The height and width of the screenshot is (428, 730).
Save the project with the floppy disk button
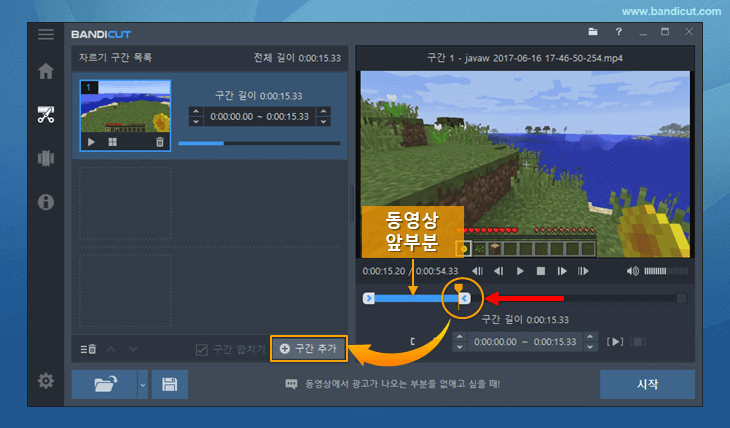169,384
